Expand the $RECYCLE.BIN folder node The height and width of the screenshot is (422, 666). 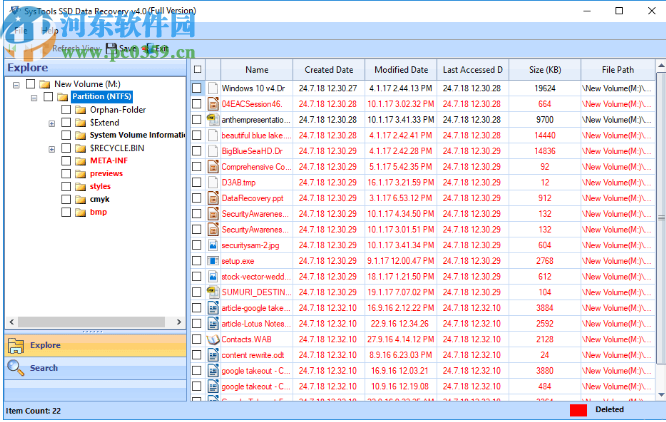52,149
